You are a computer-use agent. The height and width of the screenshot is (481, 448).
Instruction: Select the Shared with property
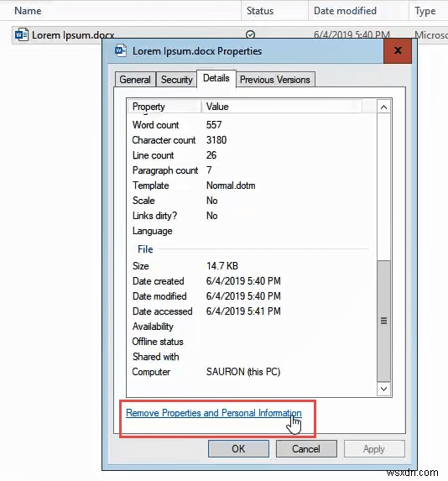click(155, 357)
